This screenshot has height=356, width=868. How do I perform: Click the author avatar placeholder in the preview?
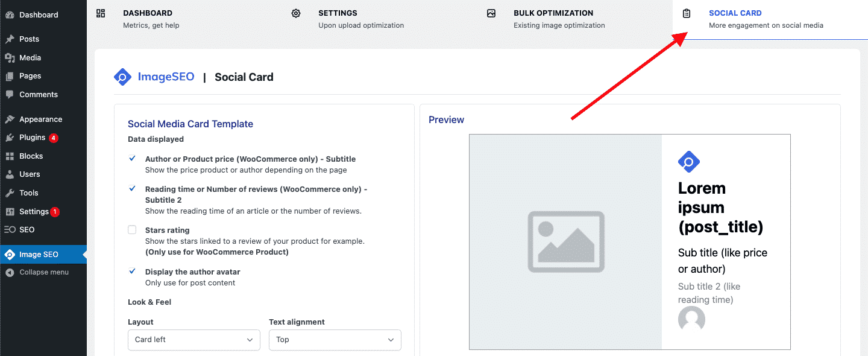coord(691,319)
